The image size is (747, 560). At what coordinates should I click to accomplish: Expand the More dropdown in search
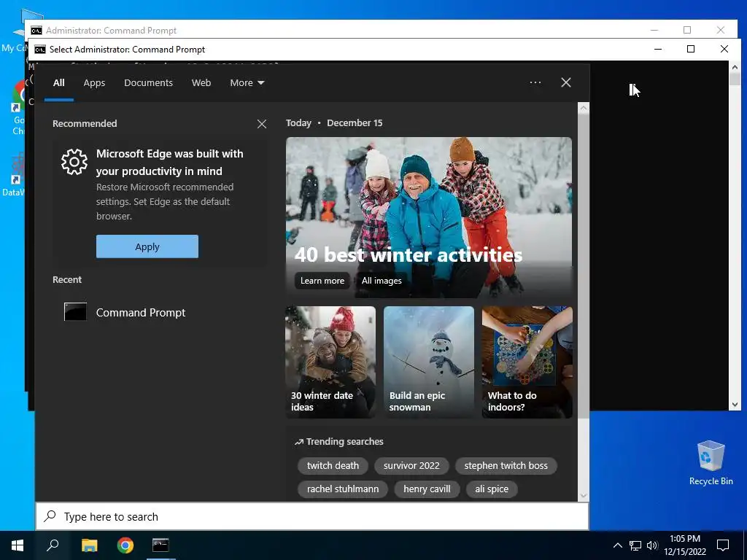coord(247,83)
